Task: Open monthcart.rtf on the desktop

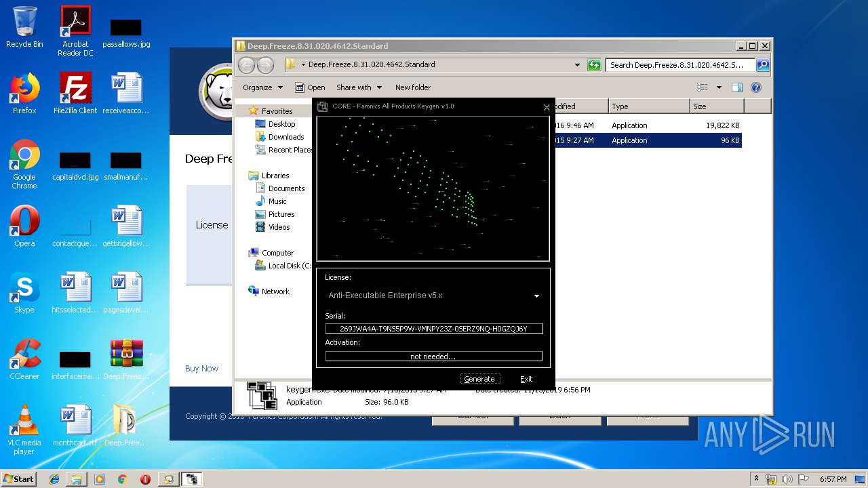Action: [x=75, y=426]
